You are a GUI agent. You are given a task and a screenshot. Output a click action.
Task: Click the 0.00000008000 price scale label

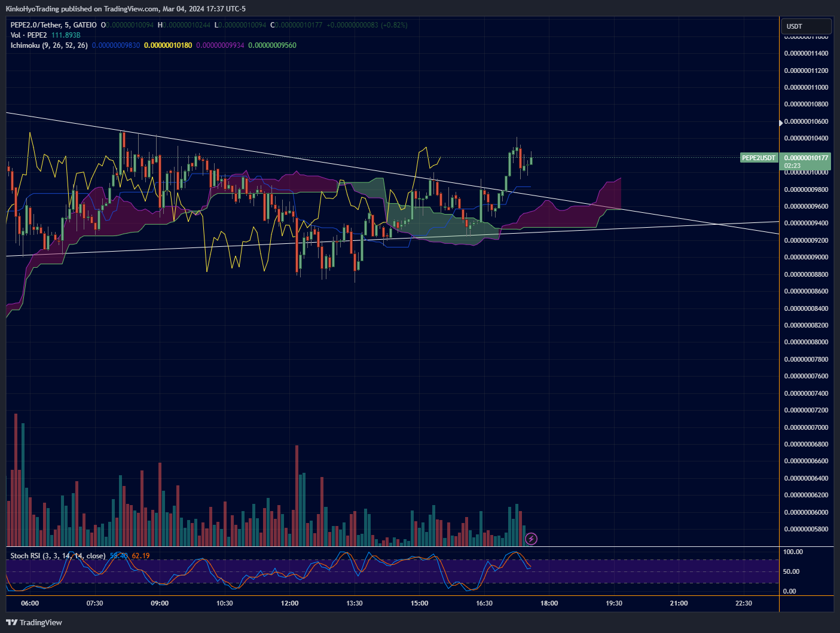tap(806, 342)
